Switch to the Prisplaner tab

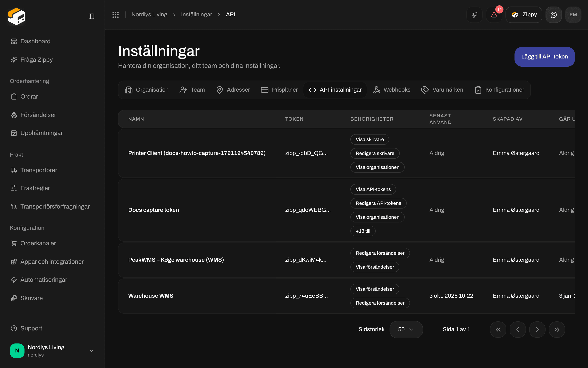point(279,90)
